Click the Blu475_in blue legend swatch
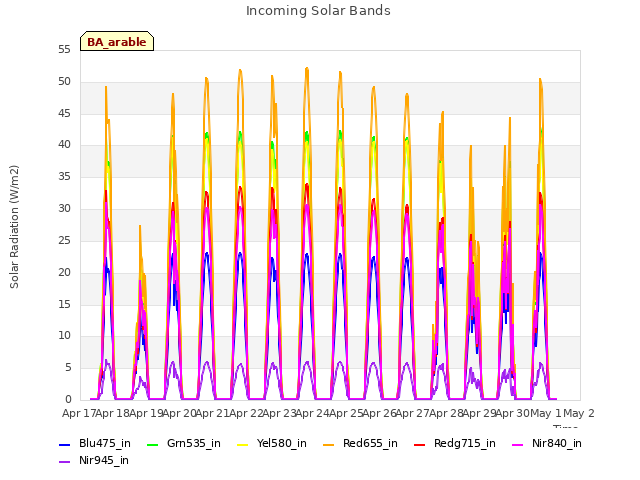Viewport: 640px width, 480px height. pyautogui.click(x=64, y=444)
